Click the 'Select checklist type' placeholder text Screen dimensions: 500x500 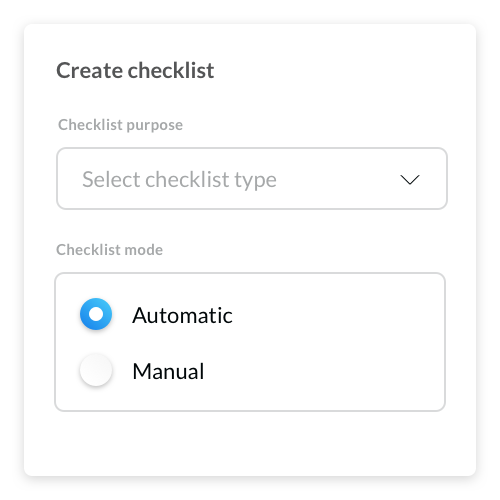(179, 180)
